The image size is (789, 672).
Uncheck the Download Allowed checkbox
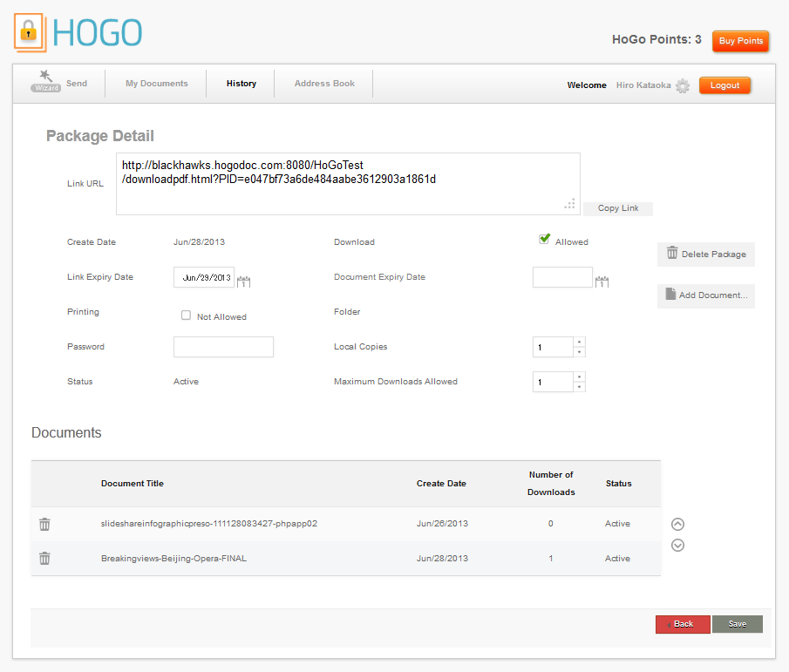(x=544, y=239)
